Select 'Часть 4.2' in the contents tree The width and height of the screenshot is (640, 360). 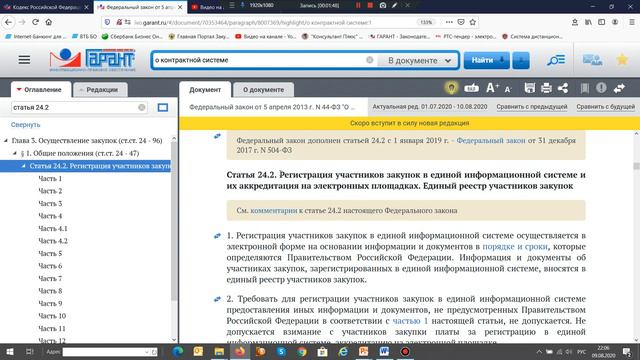tap(53, 241)
